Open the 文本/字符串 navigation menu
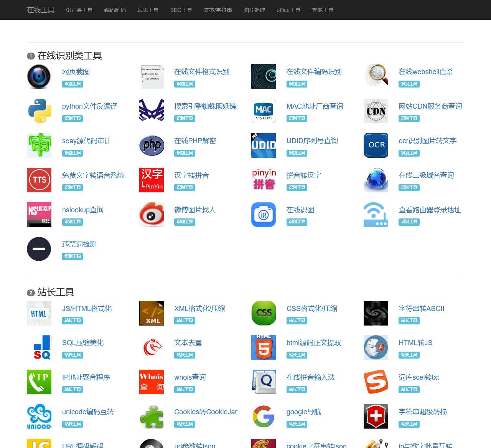This screenshot has height=448, width=491. 218,10
